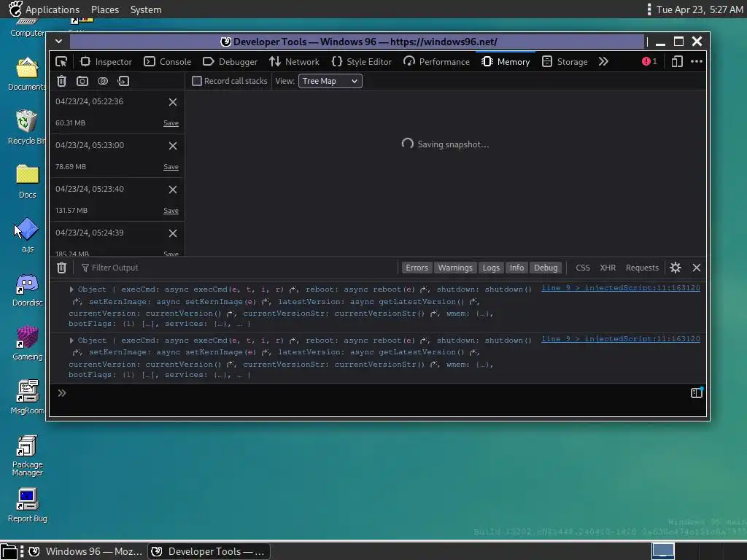Toggle the Requests filter
The height and width of the screenshot is (560, 747).
(x=642, y=268)
